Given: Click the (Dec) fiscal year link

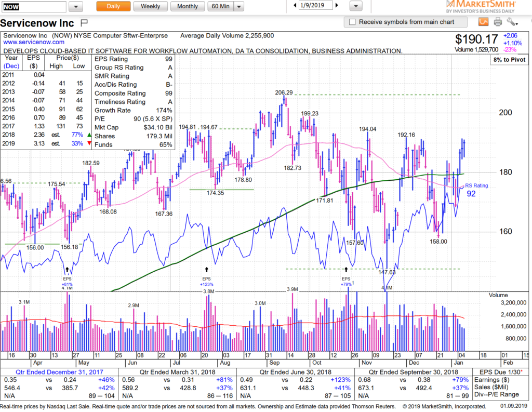Looking at the screenshot, I should (x=11, y=66).
